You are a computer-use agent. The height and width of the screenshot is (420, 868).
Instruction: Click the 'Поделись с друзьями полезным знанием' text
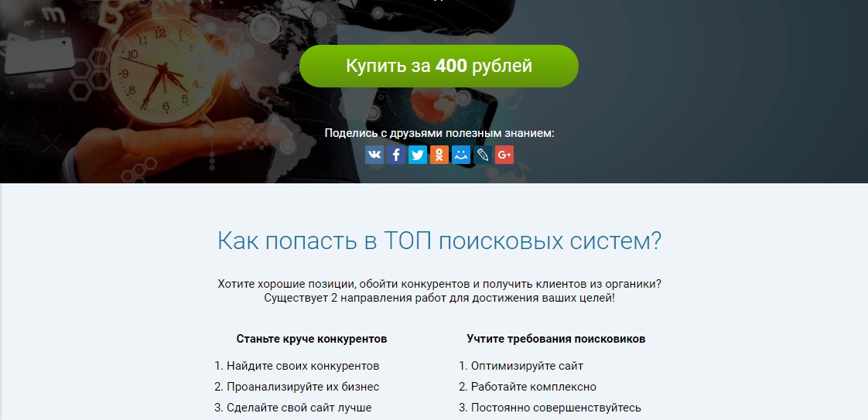[x=439, y=133]
